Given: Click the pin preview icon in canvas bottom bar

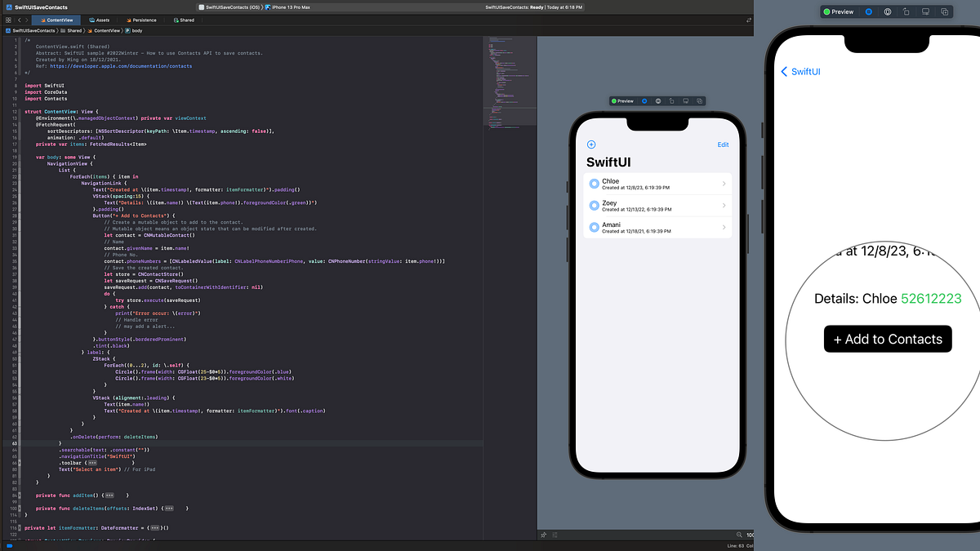Looking at the screenshot, I should pyautogui.click(x=543, y=535).
